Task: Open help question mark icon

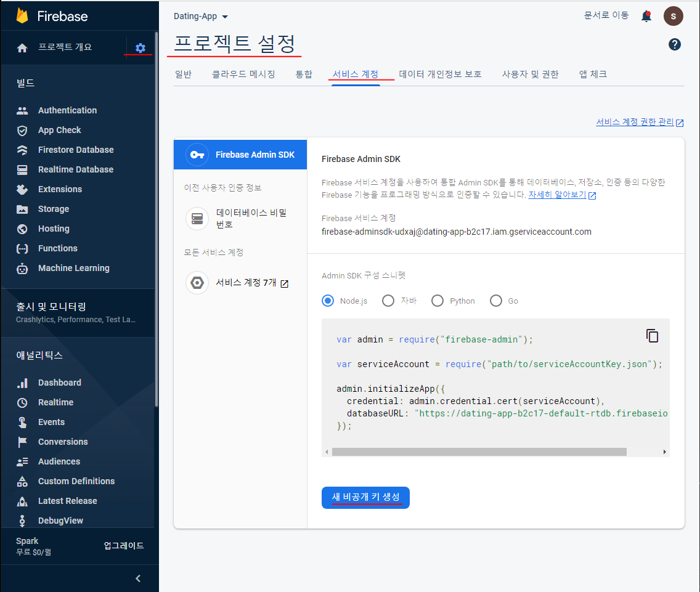Action: 675,44
